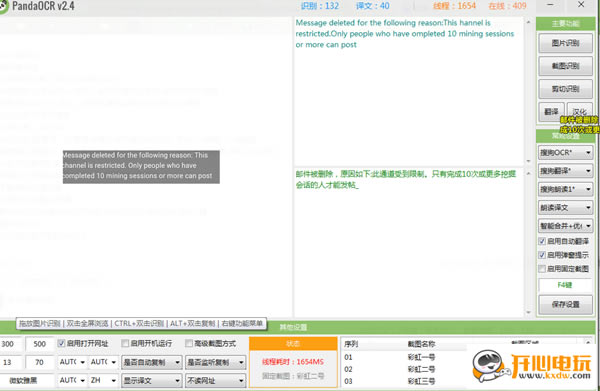600x391 pixels.
Task: Click the input field showing 300
Action: pos(10,344)
